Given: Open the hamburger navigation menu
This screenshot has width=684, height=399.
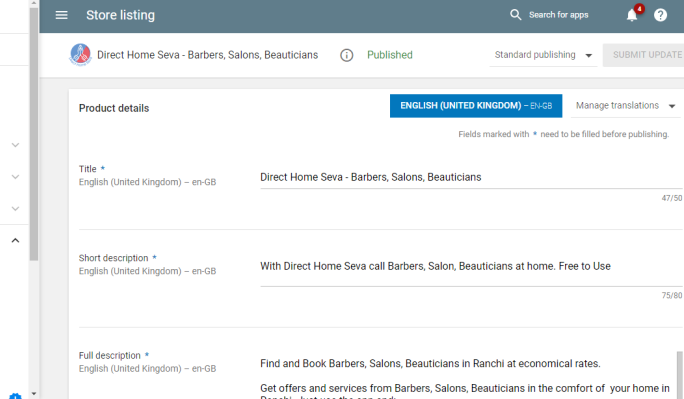Looking at the screenshot, I should (62, 15).
